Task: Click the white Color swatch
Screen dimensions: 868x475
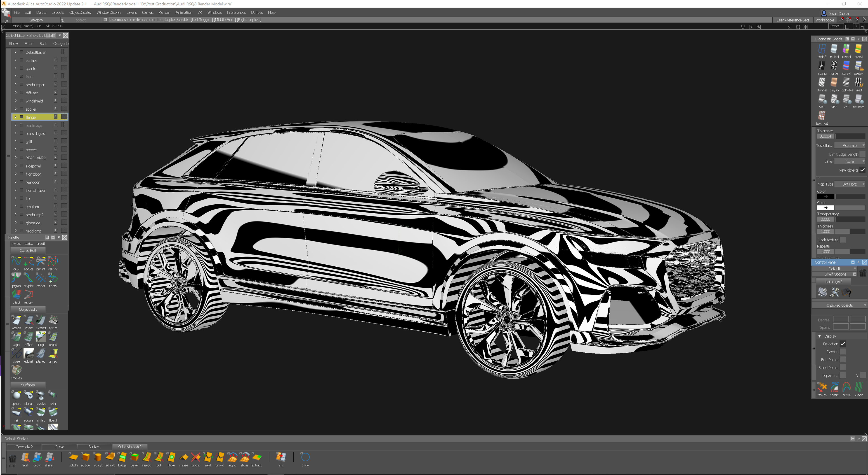Action: (825, 208)
